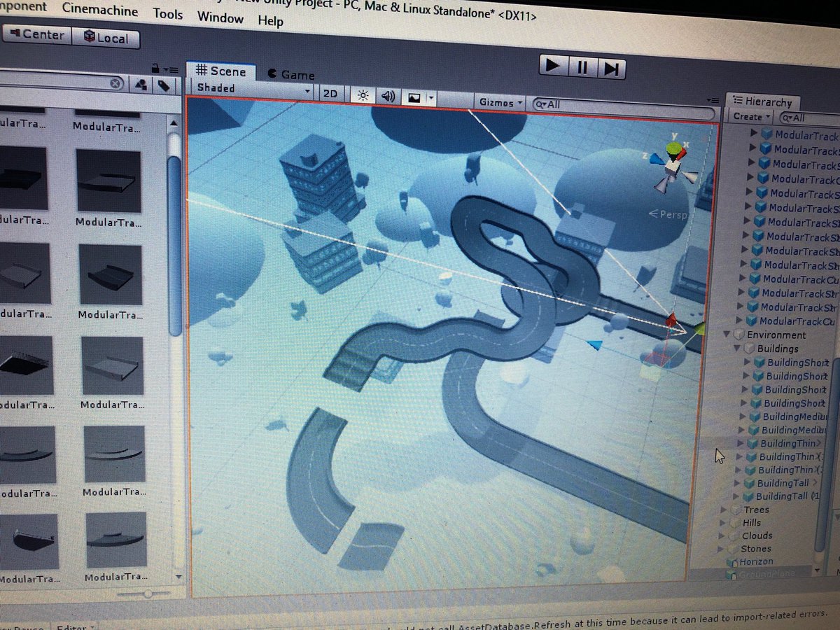Click the Project search by type filter icon
Screen dimensions: 840x630
[141, 85]
